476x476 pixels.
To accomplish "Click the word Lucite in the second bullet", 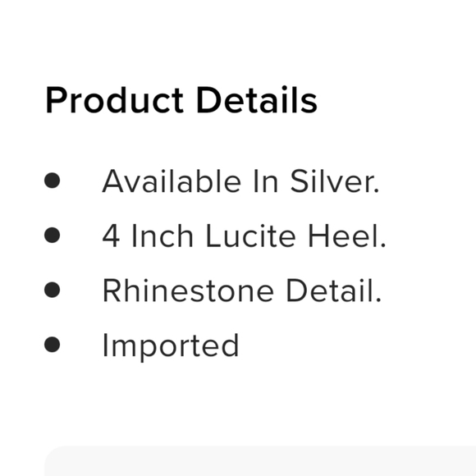I will pyautogui.click(x=251, y=236).
